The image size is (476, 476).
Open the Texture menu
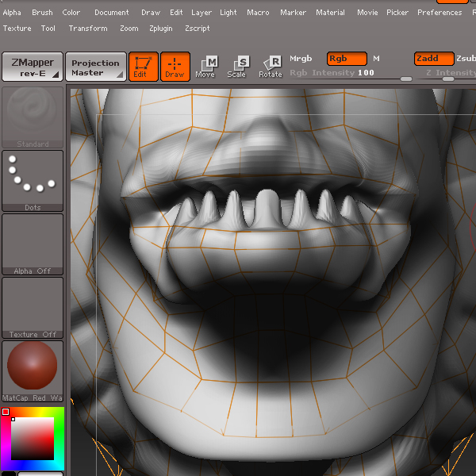17,29
